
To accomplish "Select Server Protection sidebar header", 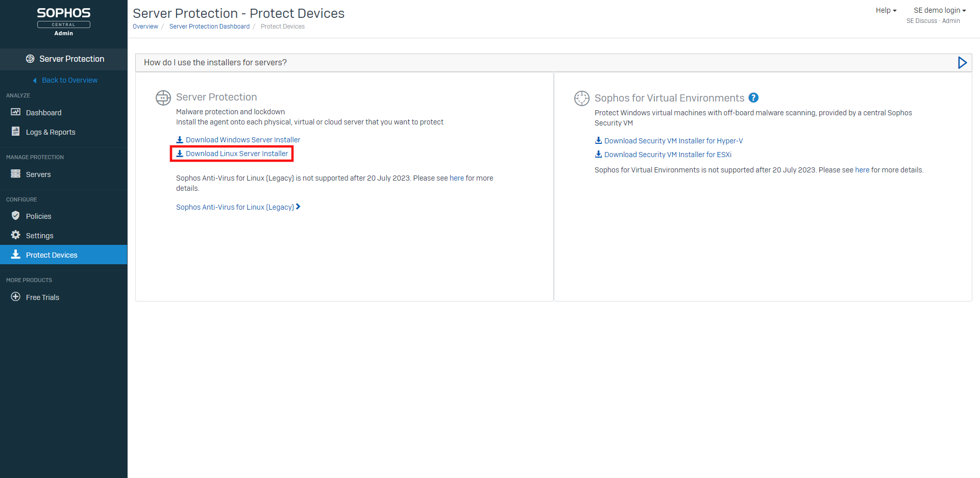I will pyautogui.click(x=71, y=59).
